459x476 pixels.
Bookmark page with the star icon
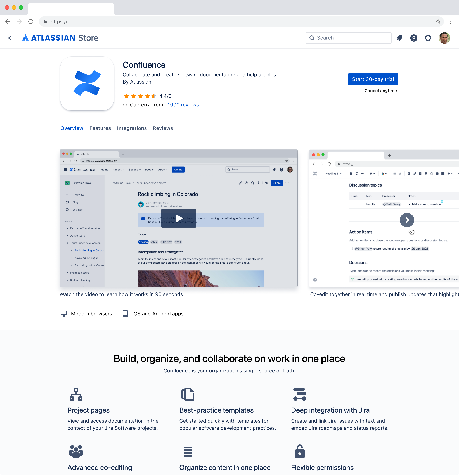pos(438,22)
